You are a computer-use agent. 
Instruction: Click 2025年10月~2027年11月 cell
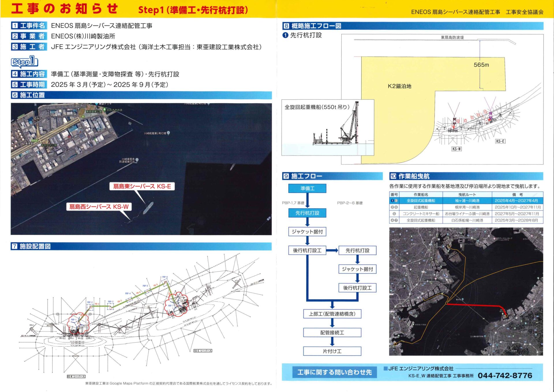click(x=517, y=207)
